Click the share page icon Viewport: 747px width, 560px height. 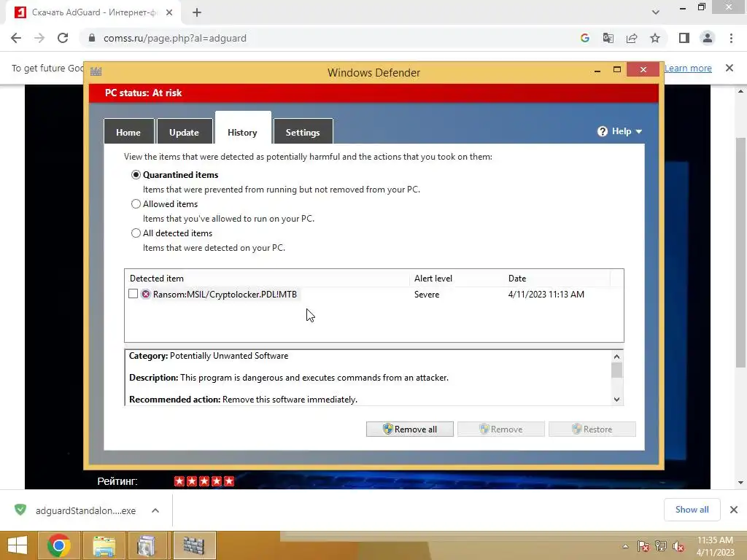click(632, 38)
